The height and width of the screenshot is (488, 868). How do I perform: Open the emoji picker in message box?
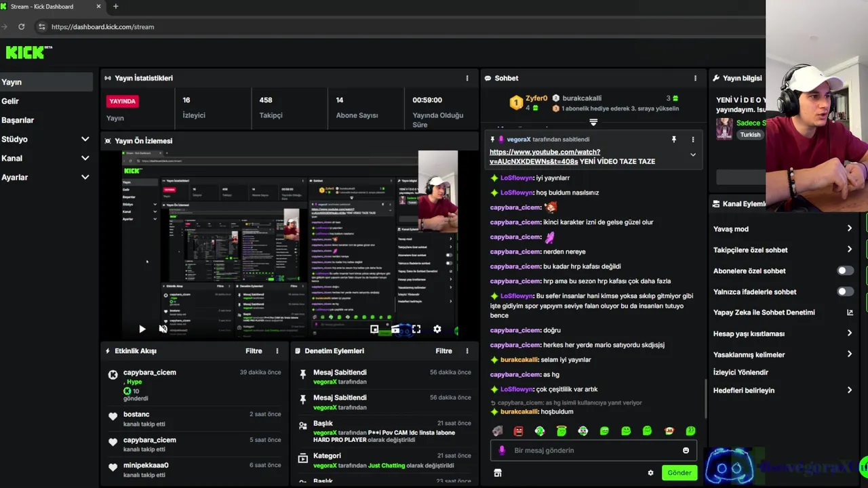686,450
